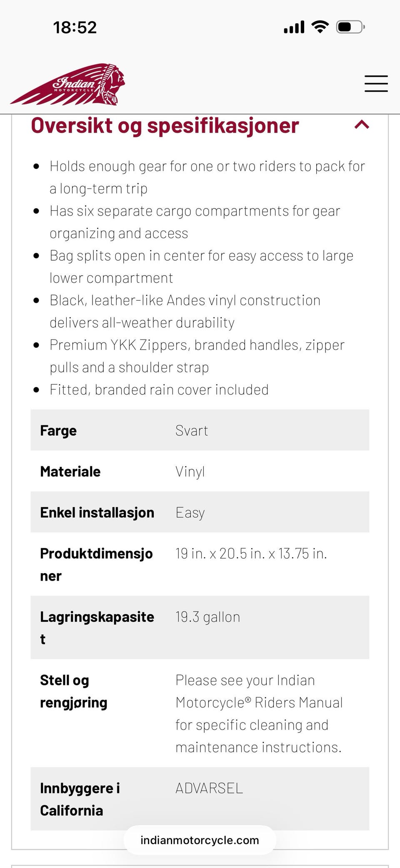Tap the Oversikt og spesifikasjoner heading
The height and width of the screenshot is (868, 400).
165,126
